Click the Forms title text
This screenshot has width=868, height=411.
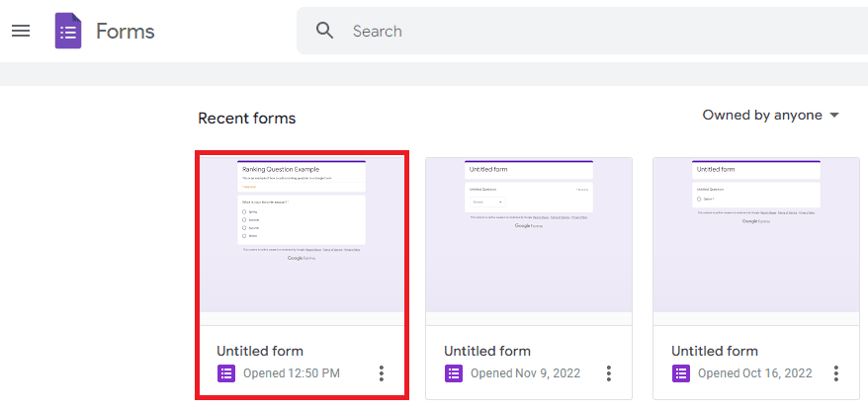(x=126, y=31)
